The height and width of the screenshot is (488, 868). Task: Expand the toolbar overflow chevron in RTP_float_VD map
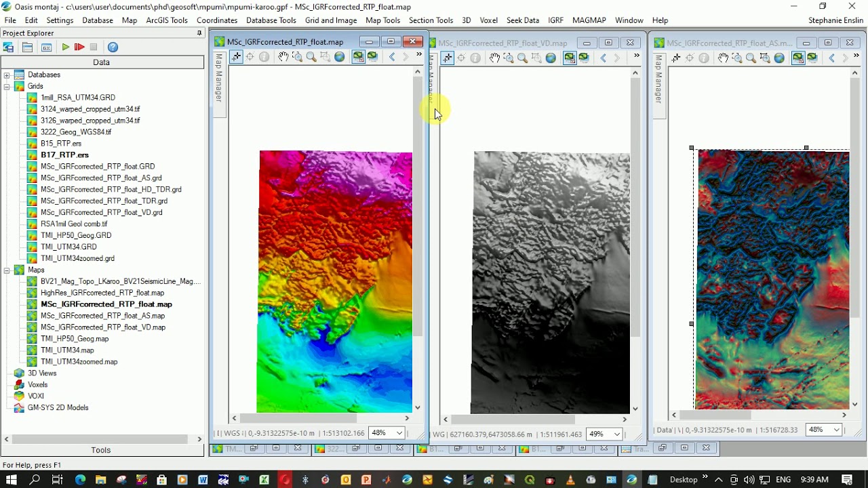pyautogui.click(x=636, y=56)
